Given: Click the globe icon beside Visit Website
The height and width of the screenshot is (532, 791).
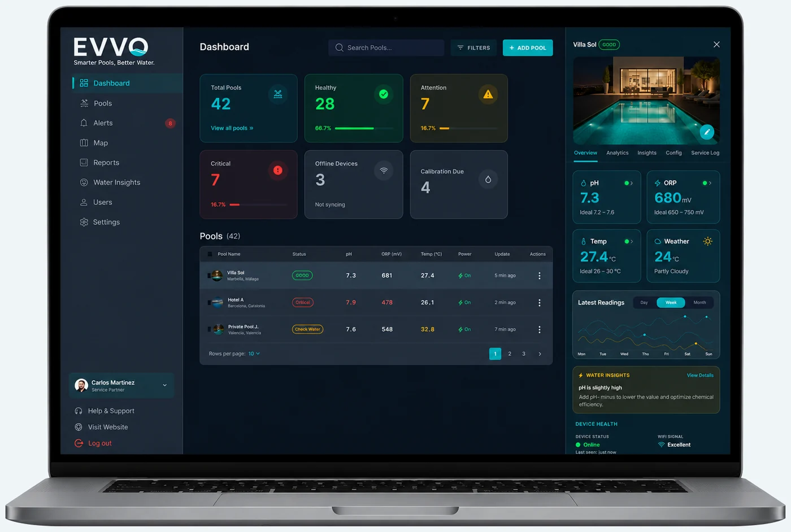Looking at the screenshot, I should coord(79,427).
